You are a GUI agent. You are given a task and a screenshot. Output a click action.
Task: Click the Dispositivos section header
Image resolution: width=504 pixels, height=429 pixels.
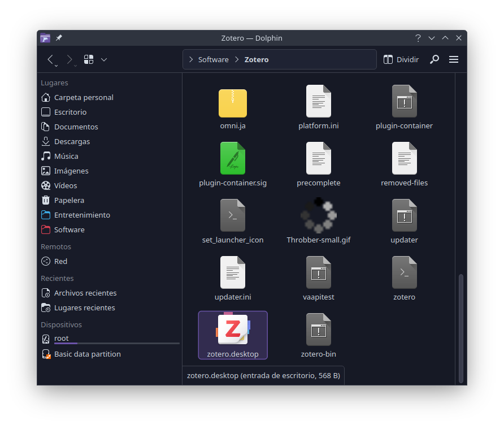coord(61,324)
